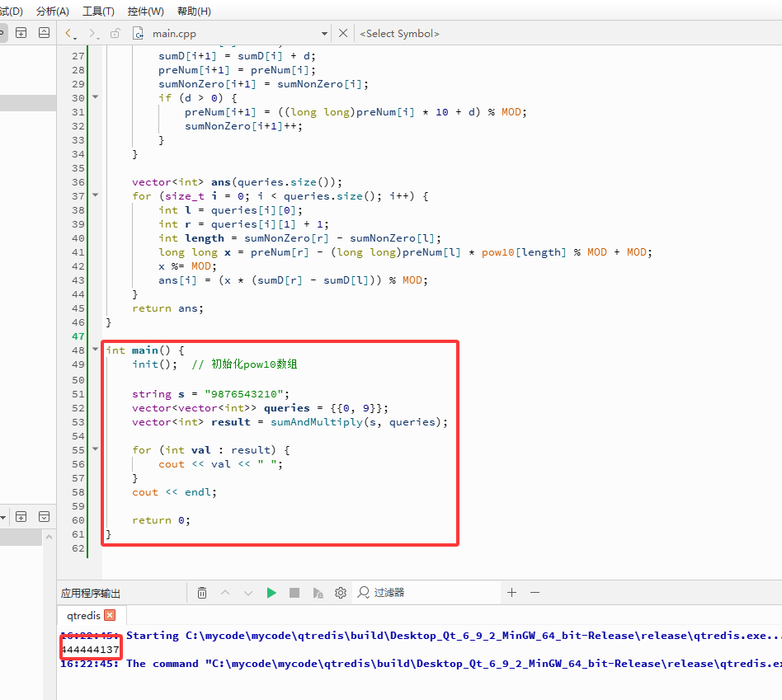Go back to previous editor location
This screenshot has width=782, height=700.
[68, 34]
